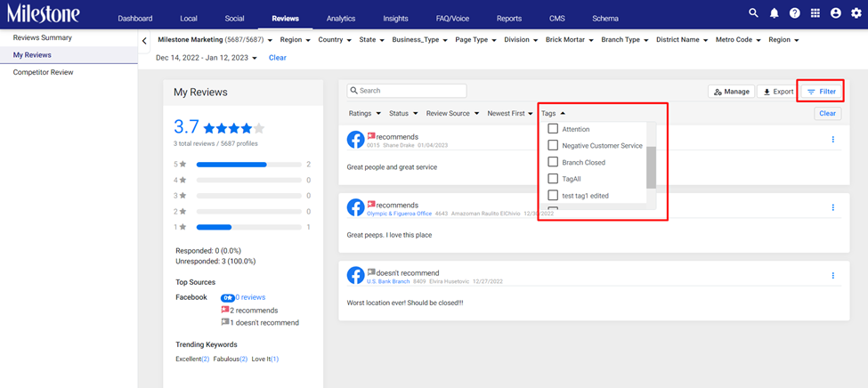
Task: Open the Ratings filter dropdown
Action: [364, 114]
